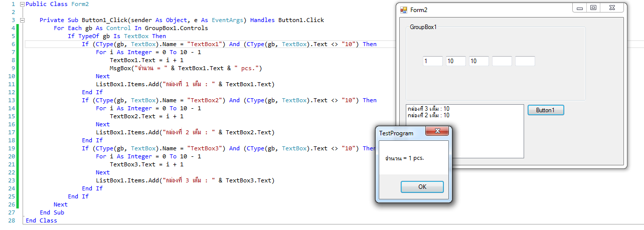Collapse the Button1_Click Sub code region
Image resolution: width=644 pixels, height=230 pixels.
coord(22,20)
